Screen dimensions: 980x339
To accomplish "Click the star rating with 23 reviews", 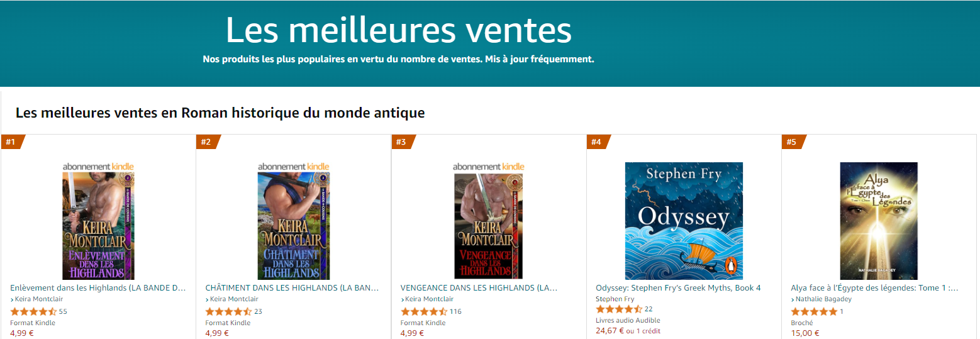I will (x=229, y=311).
